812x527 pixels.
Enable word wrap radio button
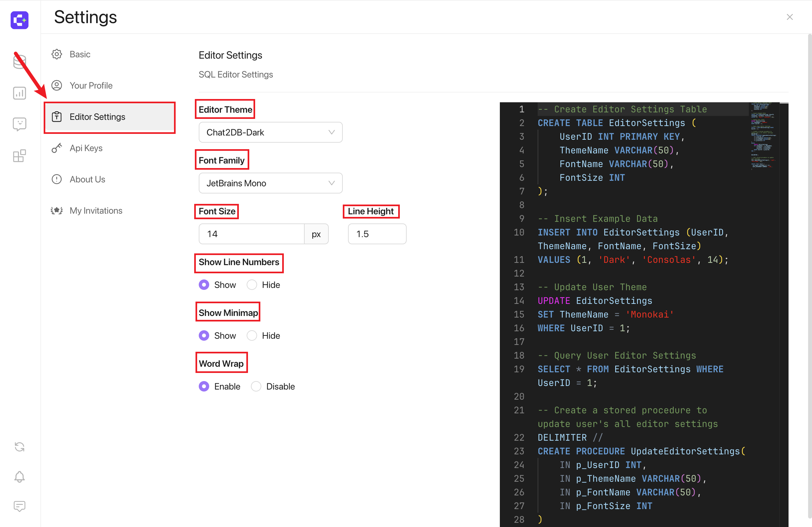click(x=204, y=387)
